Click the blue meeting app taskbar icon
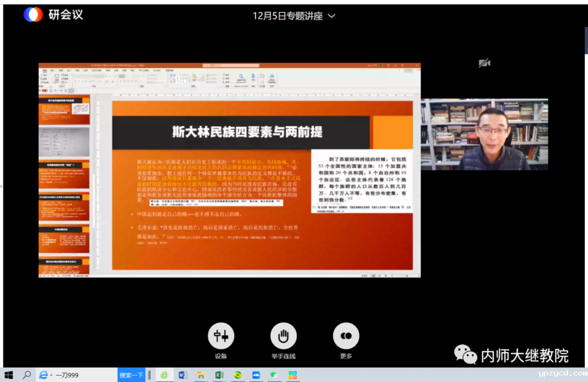The height and width of the screenshot is (382, 588). click(256, 375)
